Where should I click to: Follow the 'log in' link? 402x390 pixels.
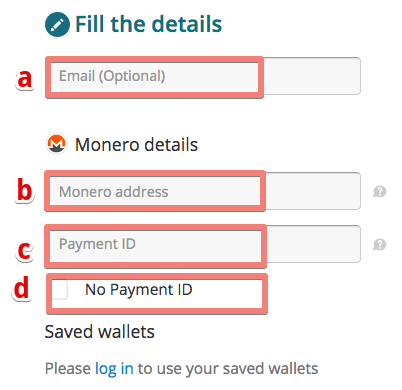point(114,369)
